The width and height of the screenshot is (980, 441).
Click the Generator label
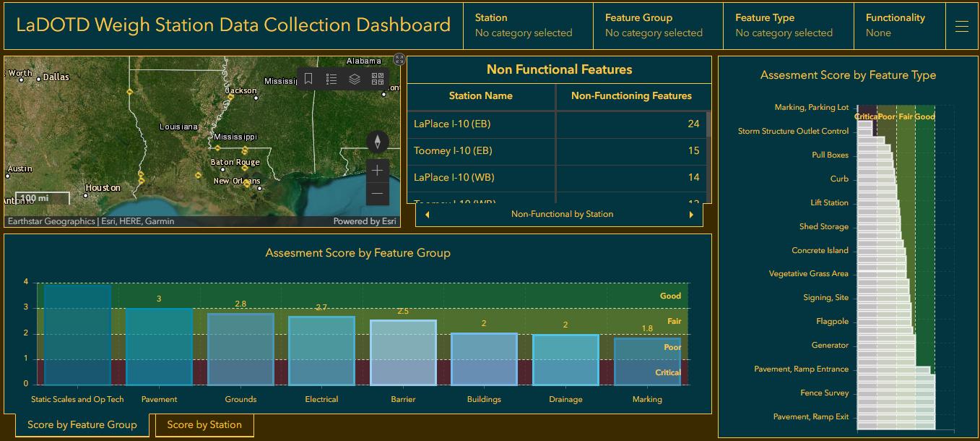click(x=830, y=345)
